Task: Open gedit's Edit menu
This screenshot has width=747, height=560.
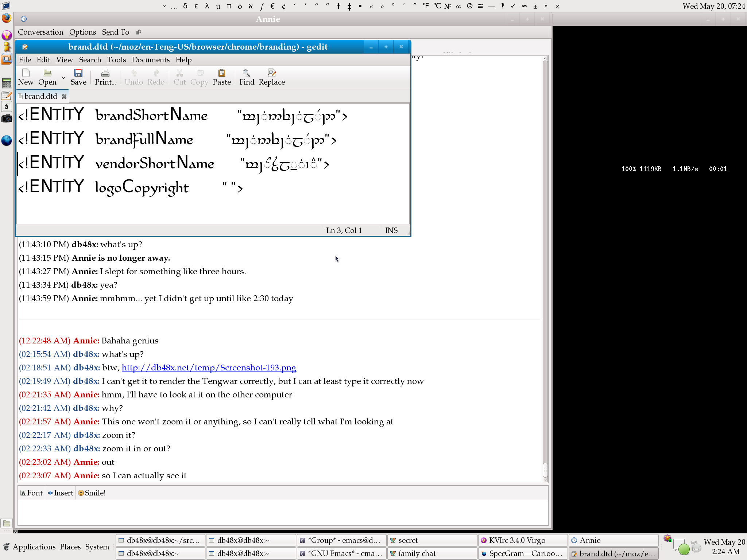Action: coord(43,60)
